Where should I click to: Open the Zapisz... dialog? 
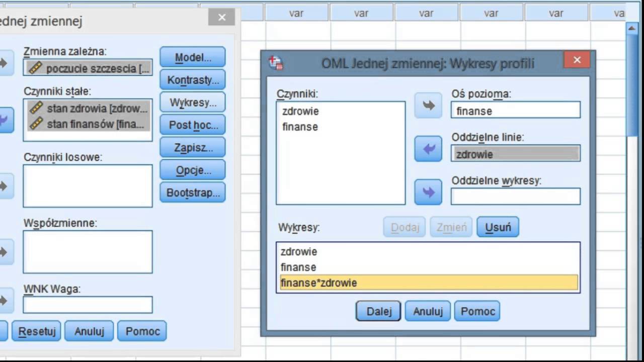(x=193, y=147)
